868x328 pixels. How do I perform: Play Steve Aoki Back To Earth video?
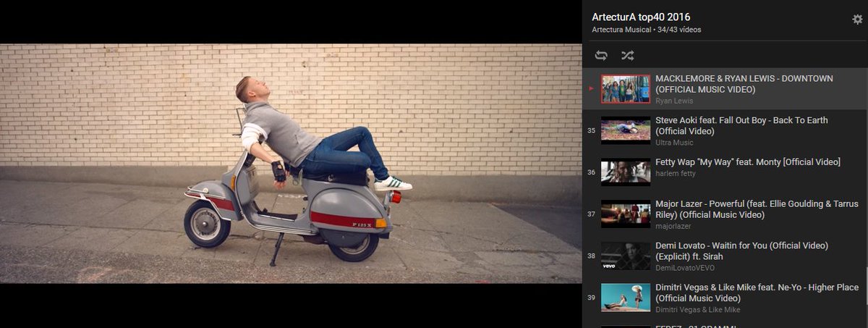741,126
